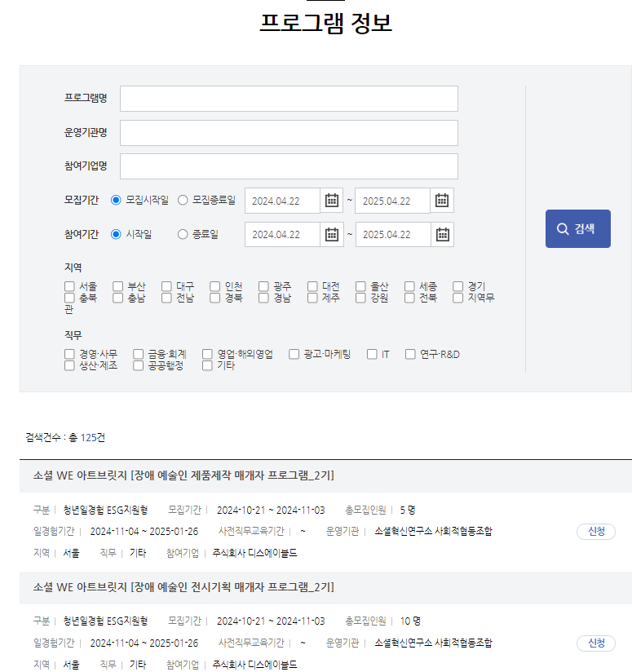Check the 지역무관 region checkbox
Image resolution: width=632 pixels, height=672 pixels.
point(458,298)
